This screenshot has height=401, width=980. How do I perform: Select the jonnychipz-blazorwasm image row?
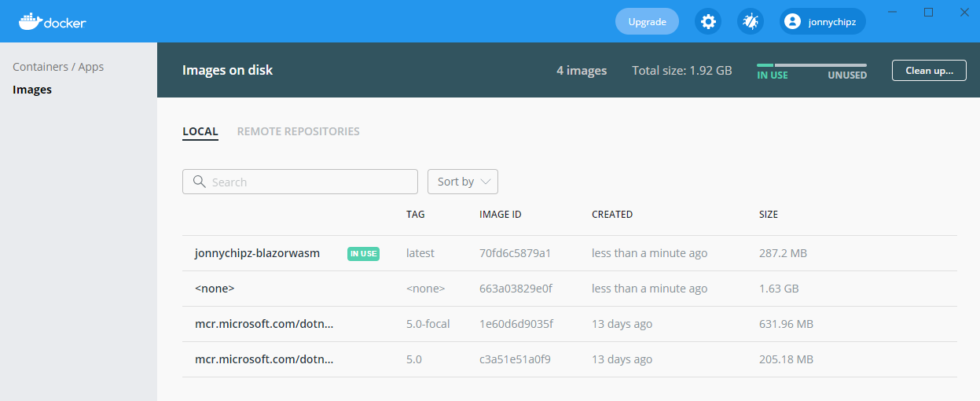(257, 253)
